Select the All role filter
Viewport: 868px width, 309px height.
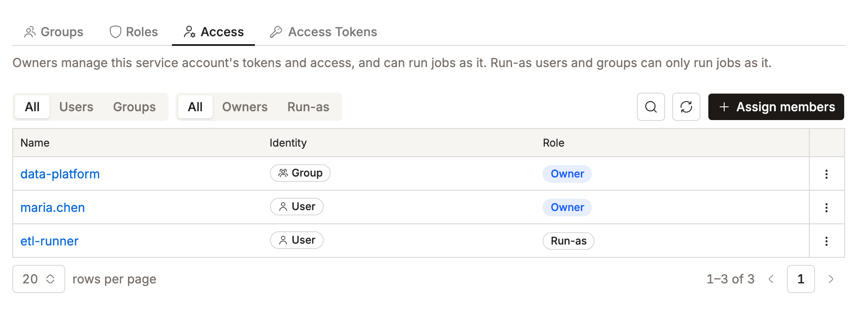pos(195,107)
